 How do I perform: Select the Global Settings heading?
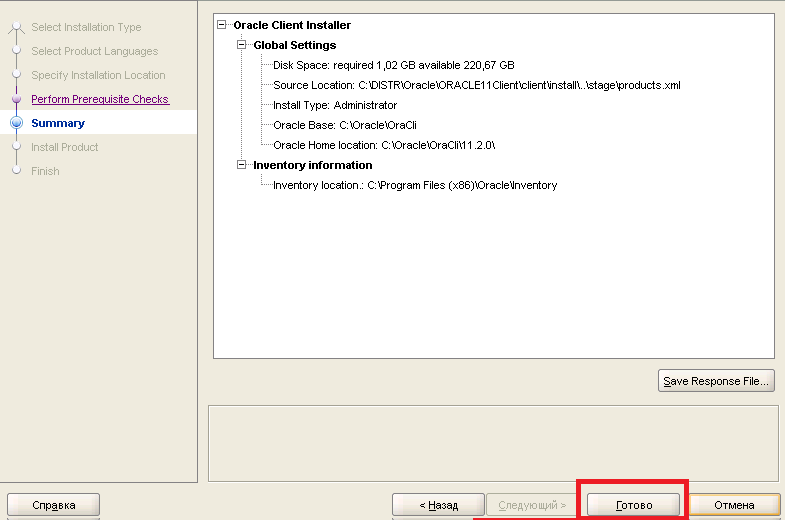294,45
